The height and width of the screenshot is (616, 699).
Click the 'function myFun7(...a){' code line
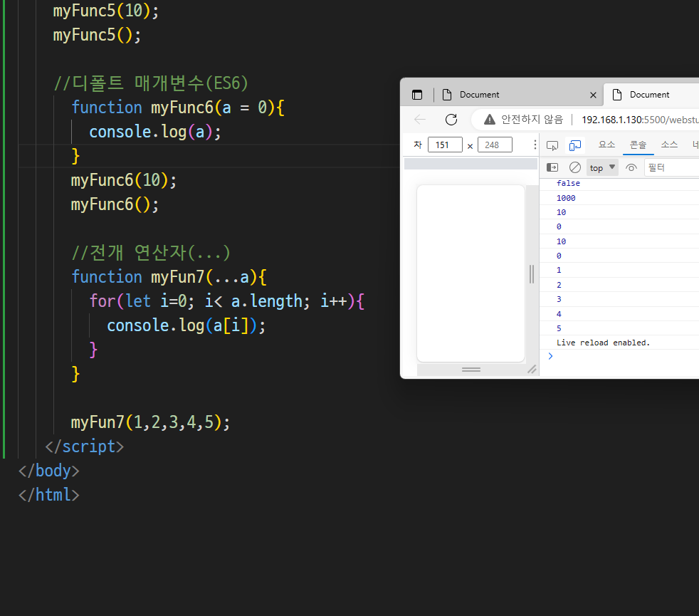169,277
